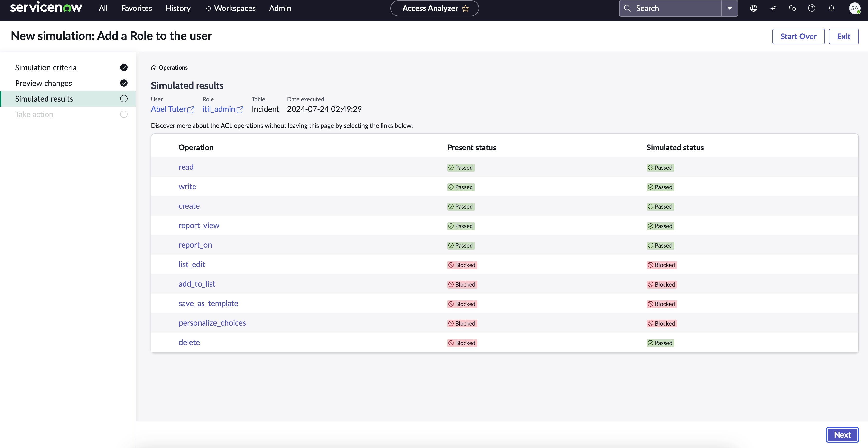Click the Operations home breadcrumb icon
Viewport: 868px width, 448px height.
point(154,68)
